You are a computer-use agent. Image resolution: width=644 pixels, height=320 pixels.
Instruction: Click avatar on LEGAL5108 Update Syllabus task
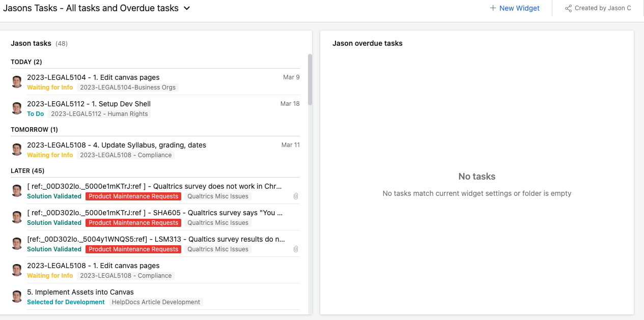17,150
